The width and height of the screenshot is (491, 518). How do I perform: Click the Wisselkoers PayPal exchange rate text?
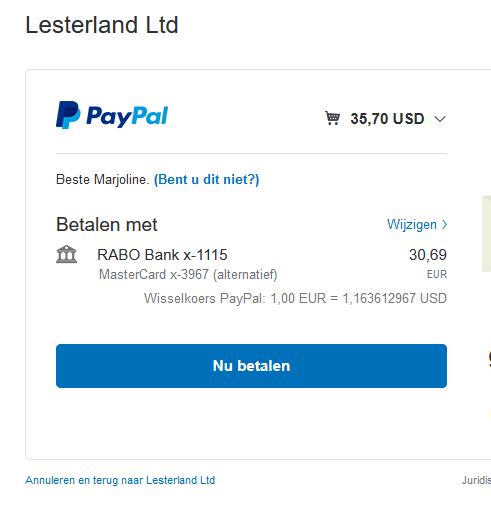295,298
